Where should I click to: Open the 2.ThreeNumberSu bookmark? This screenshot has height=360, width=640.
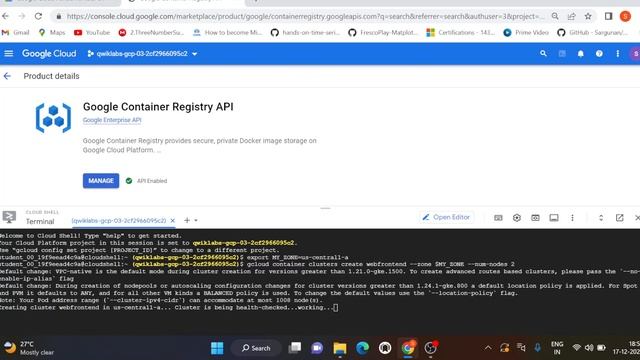coord(151,32)
